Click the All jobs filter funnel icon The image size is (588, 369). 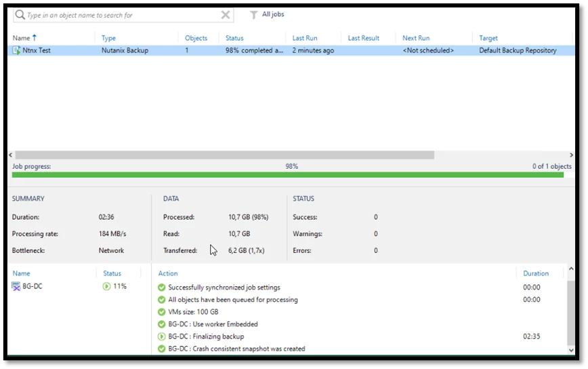click(x=254, y=15)
